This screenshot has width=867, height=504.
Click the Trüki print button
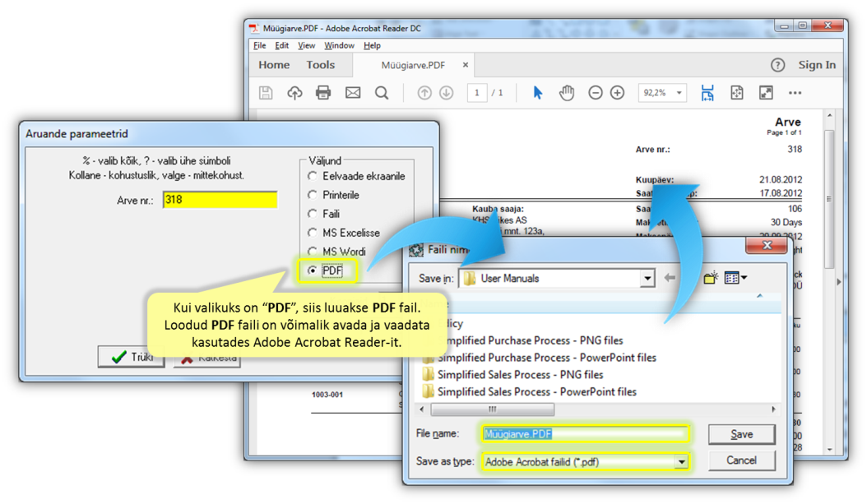pyautogui.click(x=131, y=357)
